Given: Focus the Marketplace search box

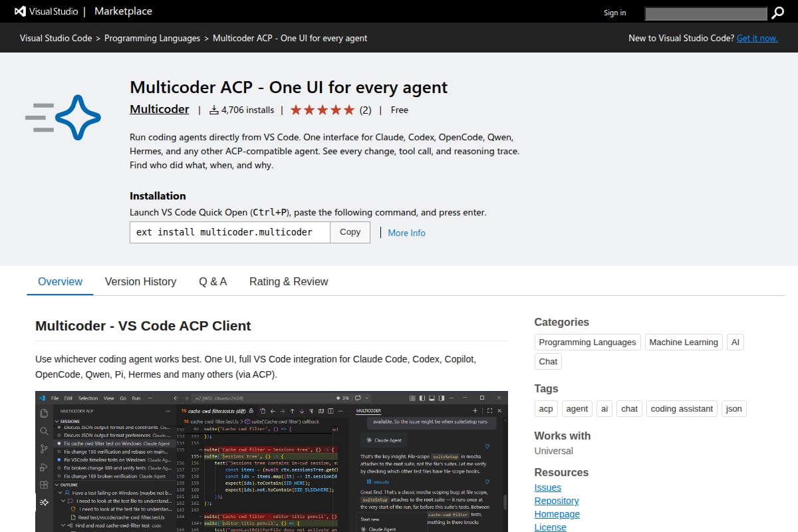Looking at the screenshot, I should pyautogui.click(x=706, y=13).
